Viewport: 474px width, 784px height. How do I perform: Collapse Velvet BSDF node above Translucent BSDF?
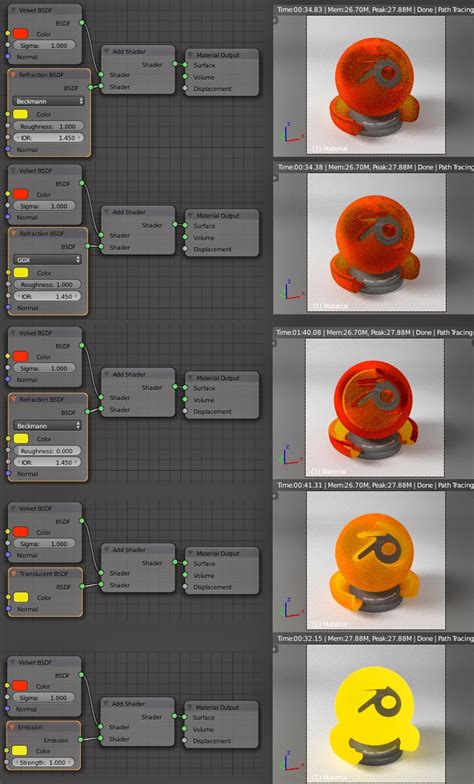point(13,508)
